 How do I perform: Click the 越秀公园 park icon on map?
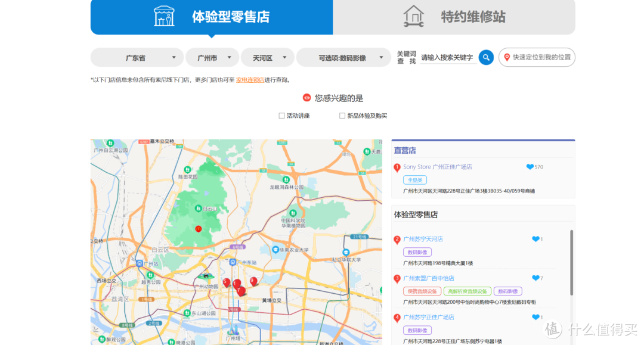pos(151,275)
